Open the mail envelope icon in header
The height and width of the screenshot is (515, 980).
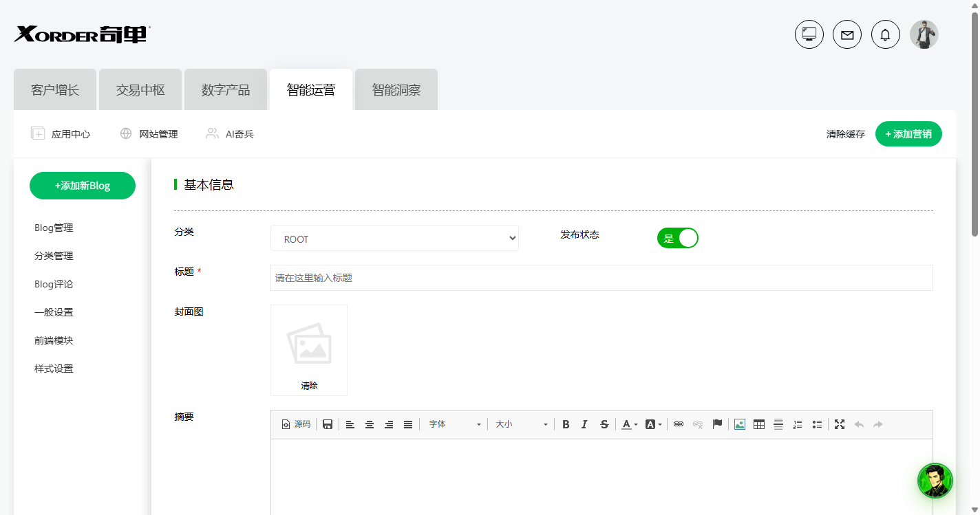(x=847, y=34)
